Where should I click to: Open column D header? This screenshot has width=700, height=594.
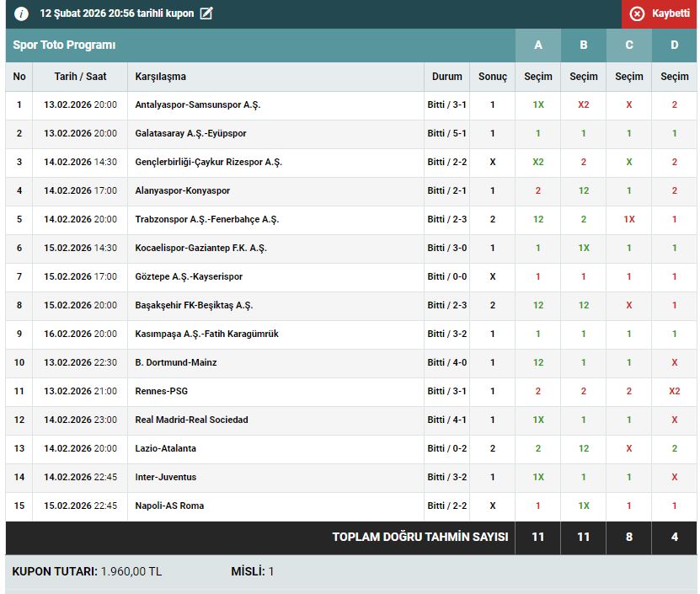tap(674, 45)
